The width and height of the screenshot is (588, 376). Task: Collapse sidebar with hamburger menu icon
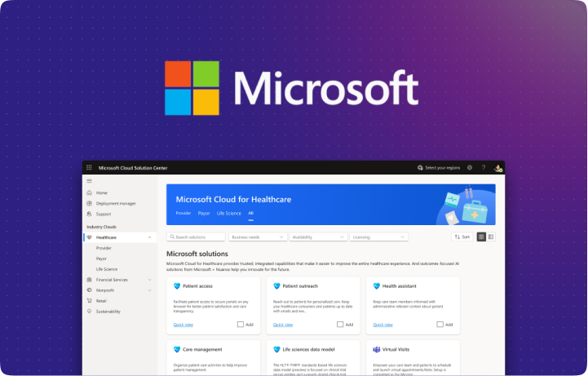tap(89, 181)
